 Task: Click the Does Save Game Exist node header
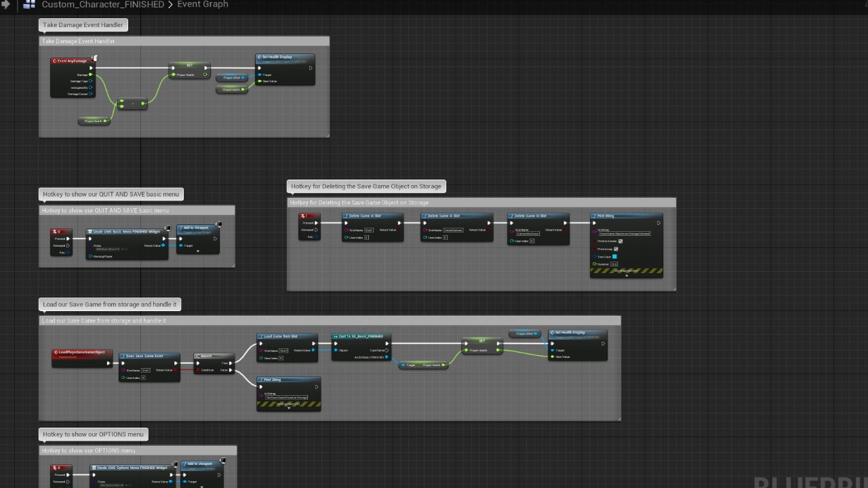pyautogui.click(x=149, y=356)
